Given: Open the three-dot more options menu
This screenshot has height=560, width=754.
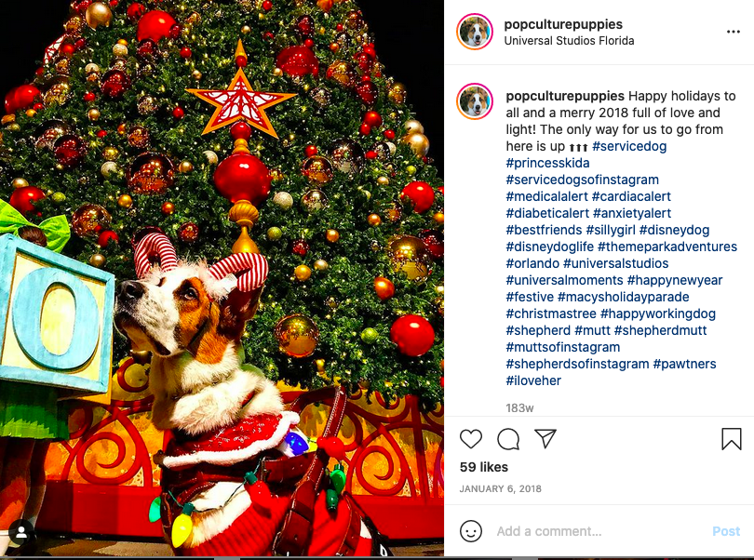Looking at the screenshot, I should 734,32.
